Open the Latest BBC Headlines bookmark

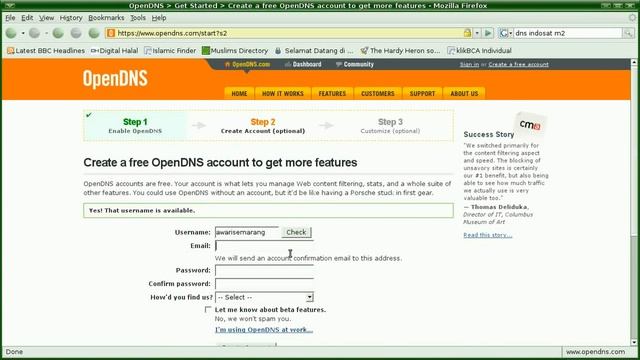point(46,51)
